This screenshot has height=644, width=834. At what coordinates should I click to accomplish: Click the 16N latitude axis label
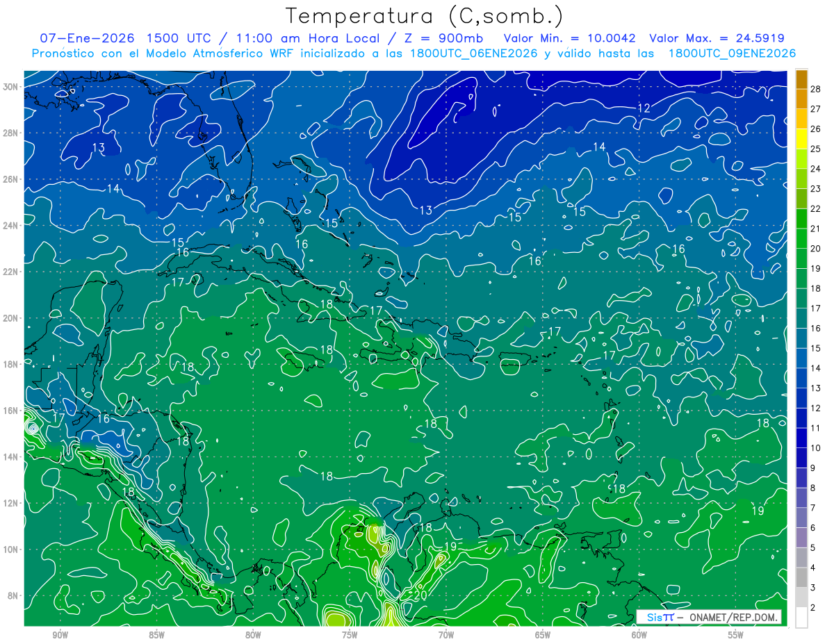click(x=10, y=411)
